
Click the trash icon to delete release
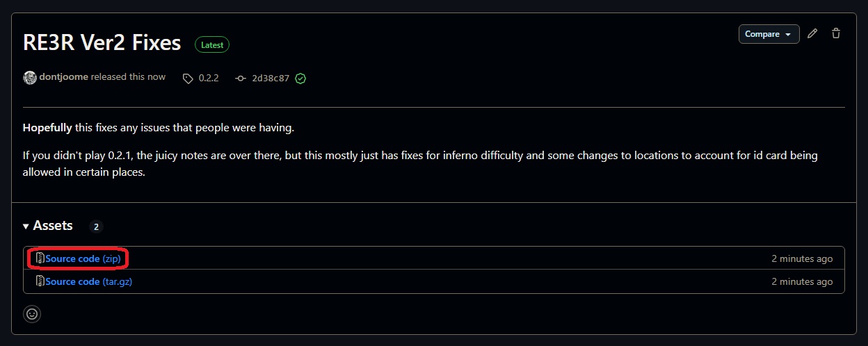tap(836, 33)
